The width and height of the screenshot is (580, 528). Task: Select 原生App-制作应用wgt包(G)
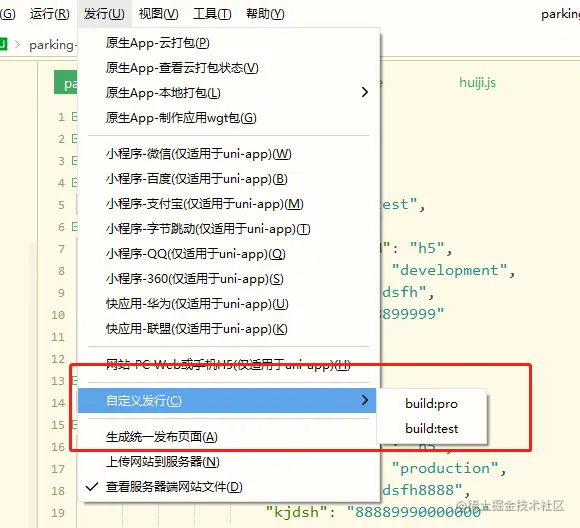229,118
